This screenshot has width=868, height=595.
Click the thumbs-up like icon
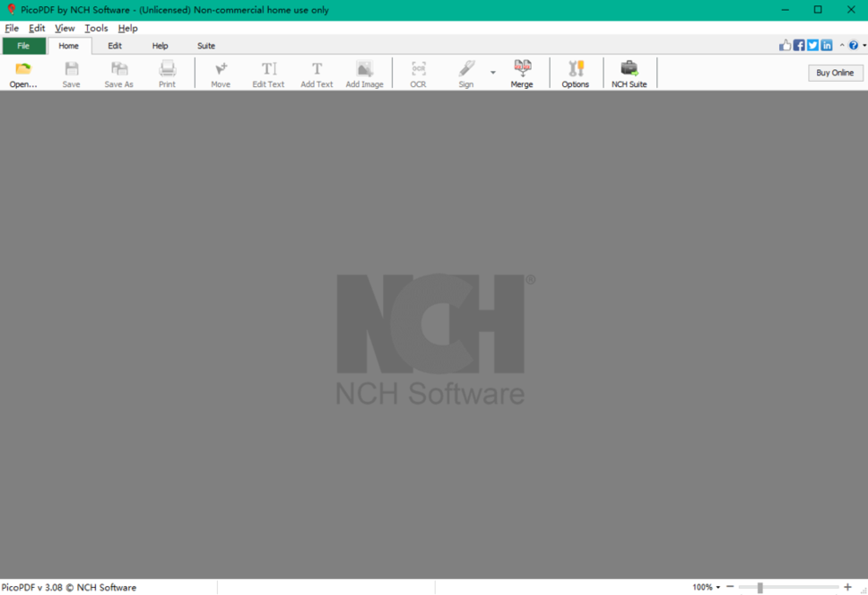785,46
